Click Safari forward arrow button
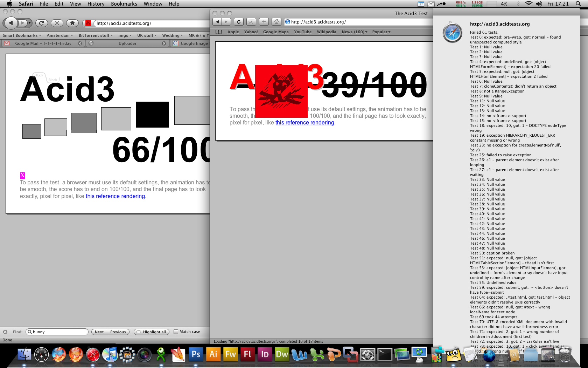Viewport: 588px width, 368px height. pyautogui.click(x=226, y=22)
